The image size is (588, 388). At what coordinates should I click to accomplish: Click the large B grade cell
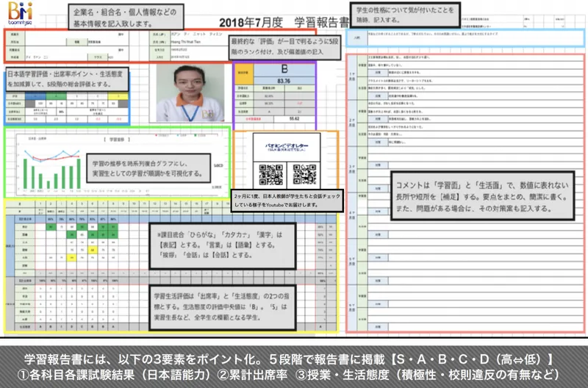[284, 69]
